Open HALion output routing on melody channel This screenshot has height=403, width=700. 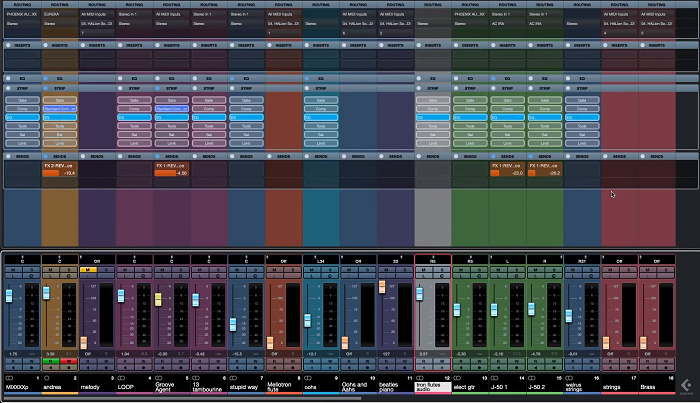click(x=97, y=23)
